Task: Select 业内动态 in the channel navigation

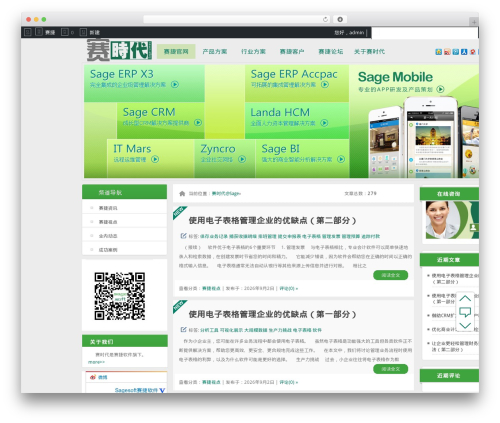Action: click(108, 236)
